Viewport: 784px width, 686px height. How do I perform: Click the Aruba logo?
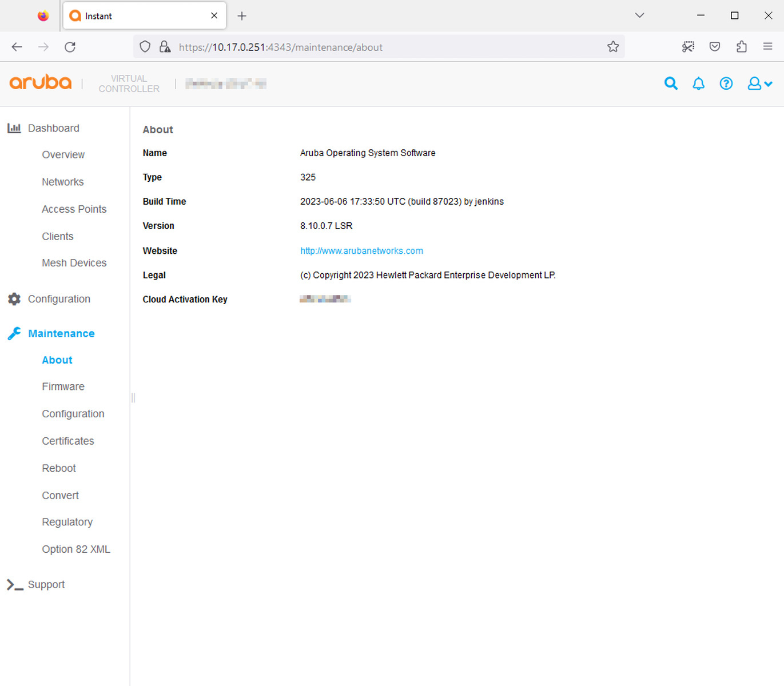[x=41, y=83]
